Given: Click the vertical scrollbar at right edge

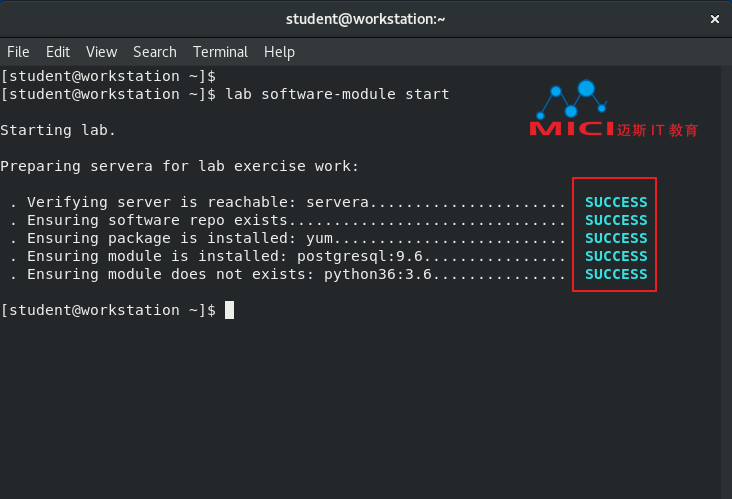Looking at the screenshot, I should pyautogui.click(x=726, y=282).
